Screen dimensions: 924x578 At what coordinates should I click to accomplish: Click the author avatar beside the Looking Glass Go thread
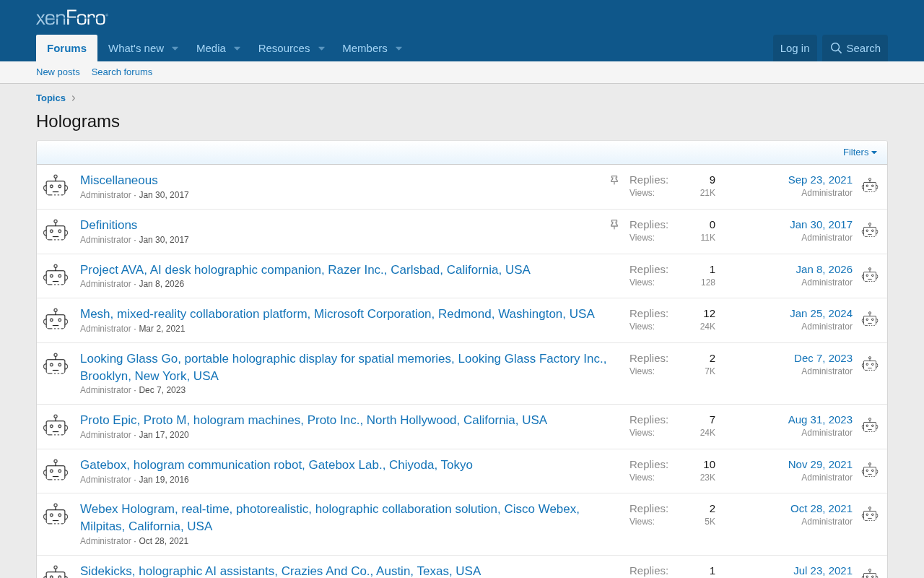(56, 365)
